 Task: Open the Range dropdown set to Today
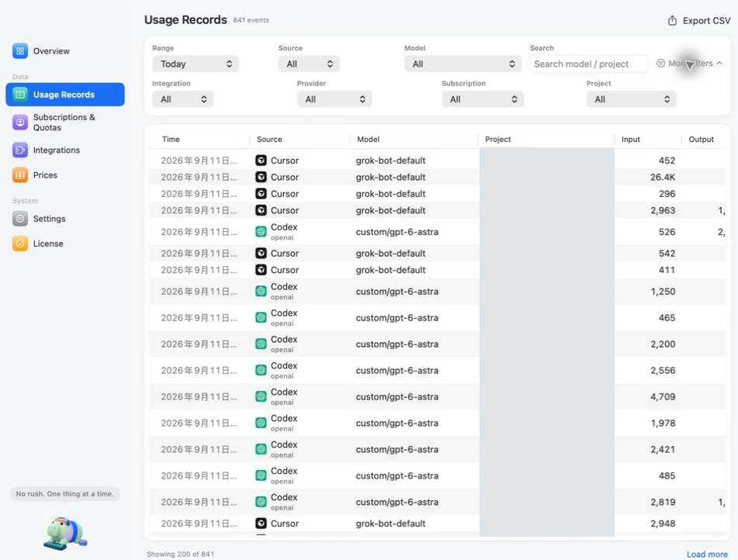pyautogui.click(x=196, y=64)
